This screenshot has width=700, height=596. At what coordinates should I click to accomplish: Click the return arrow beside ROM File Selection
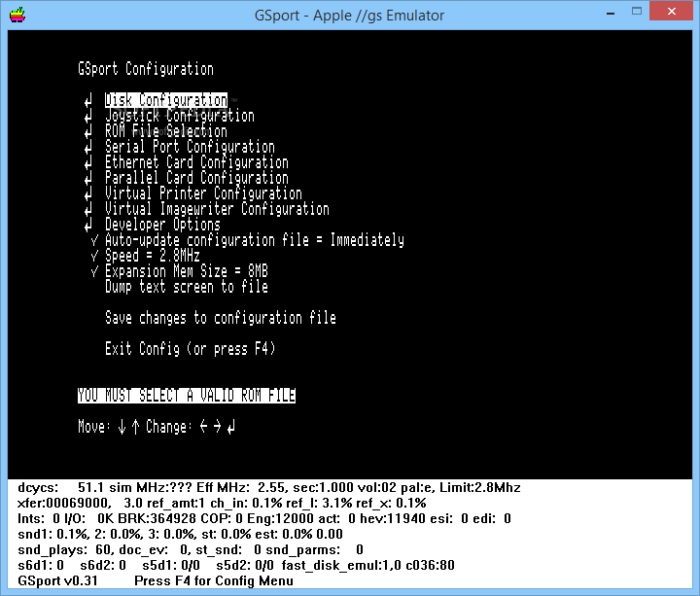coord(88,131)
